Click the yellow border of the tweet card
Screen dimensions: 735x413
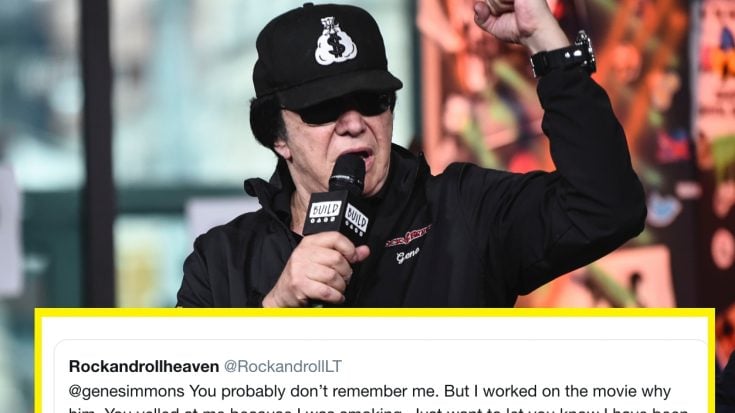tap(374, 312)
